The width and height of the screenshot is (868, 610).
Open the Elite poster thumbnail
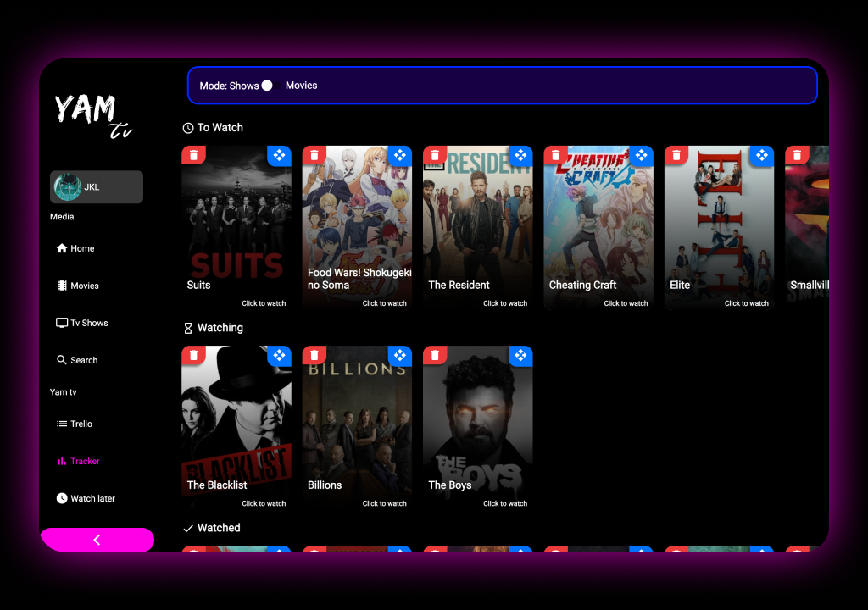(x=719, y=227)
